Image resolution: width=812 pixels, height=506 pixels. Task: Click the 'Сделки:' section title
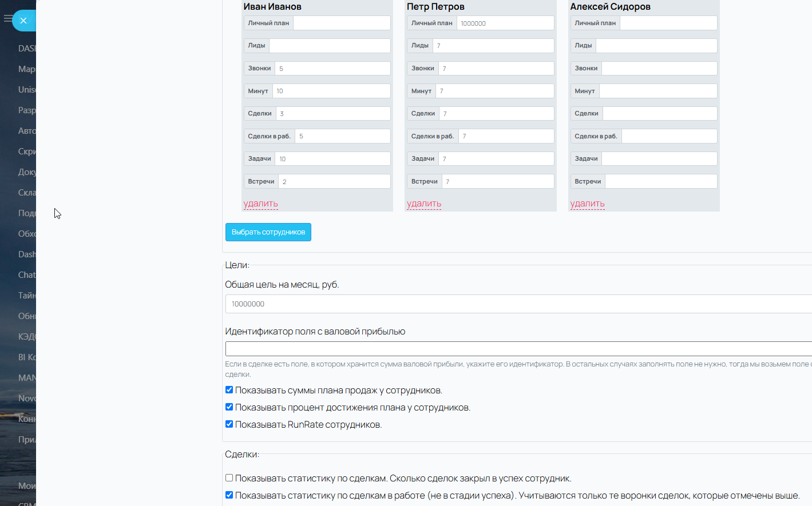tap(242, 455)
